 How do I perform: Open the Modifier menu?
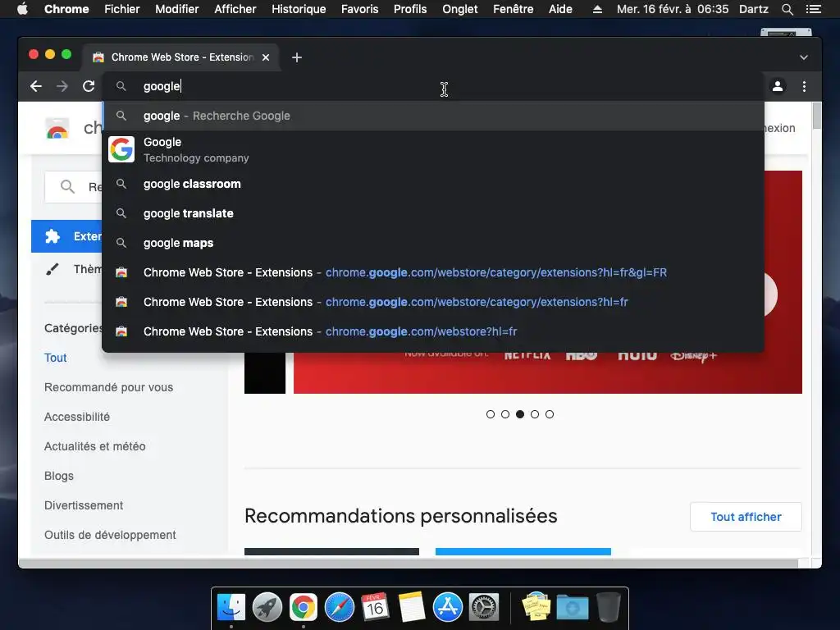point(177,9)
